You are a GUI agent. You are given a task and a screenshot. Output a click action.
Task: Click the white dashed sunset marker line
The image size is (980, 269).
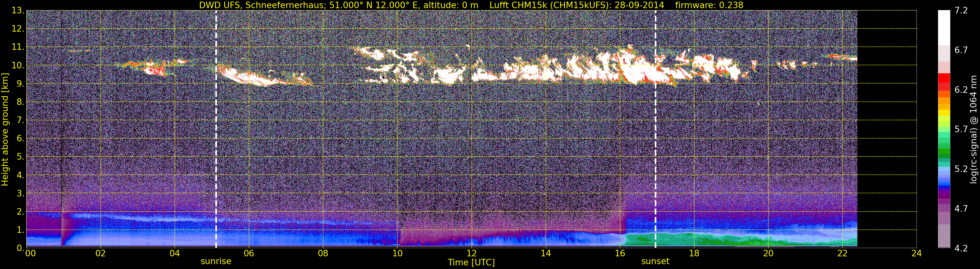coord(655,129)
